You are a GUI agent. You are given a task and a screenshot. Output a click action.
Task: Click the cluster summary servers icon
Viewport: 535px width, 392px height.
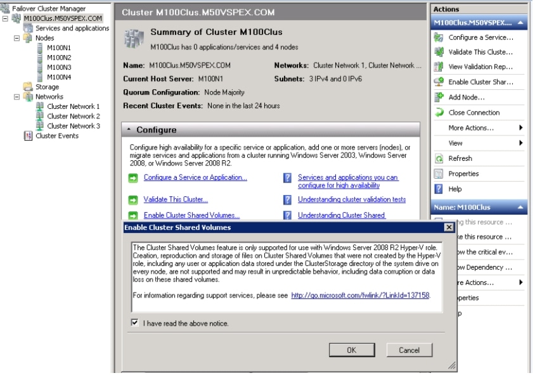pos(134,38)
